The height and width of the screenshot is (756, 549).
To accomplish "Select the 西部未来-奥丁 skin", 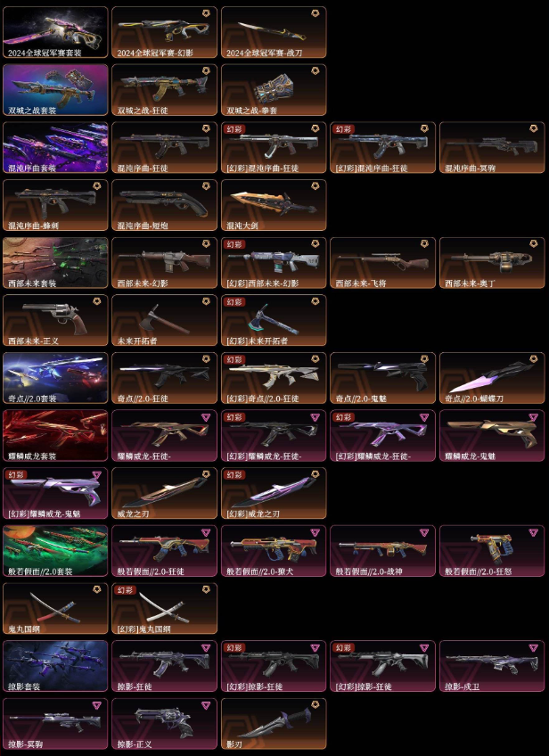I will pyautogui.click(x=492, y=263).
